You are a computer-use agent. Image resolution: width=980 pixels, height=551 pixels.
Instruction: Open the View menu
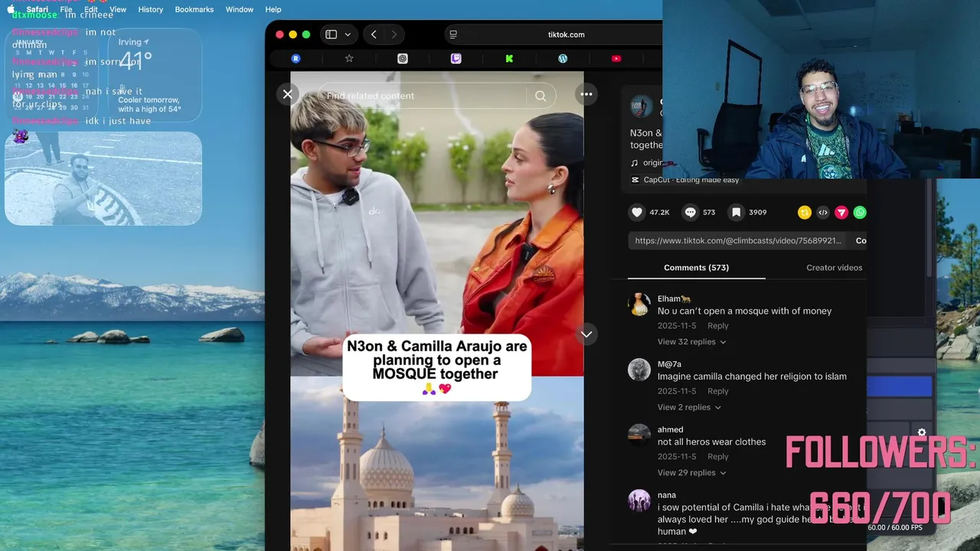[118, 9]
